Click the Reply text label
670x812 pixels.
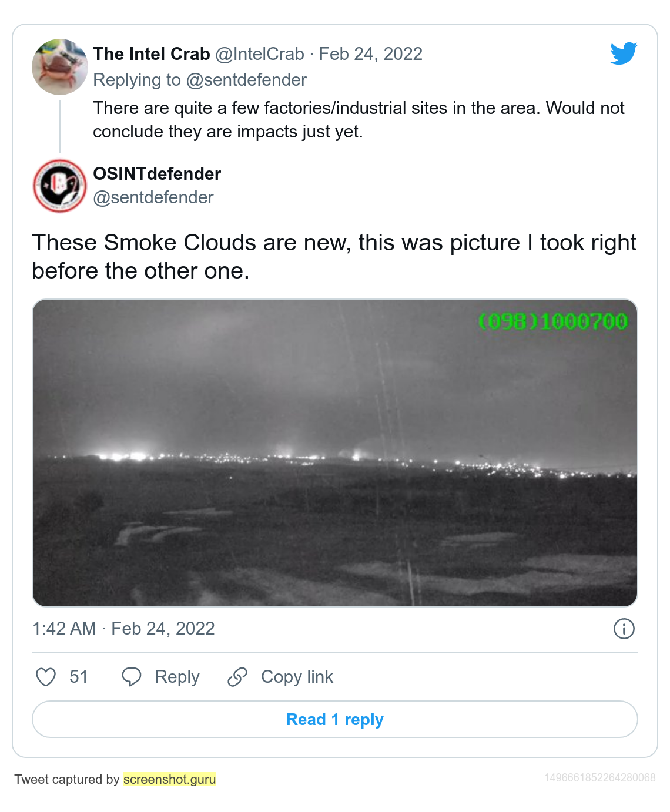pyautogui.click(x=177, y=677)
